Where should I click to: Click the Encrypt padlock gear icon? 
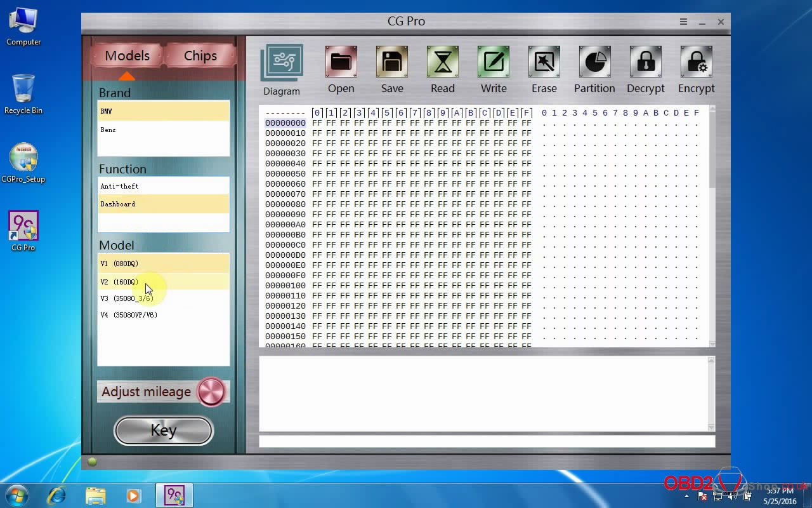click(696, 62)
